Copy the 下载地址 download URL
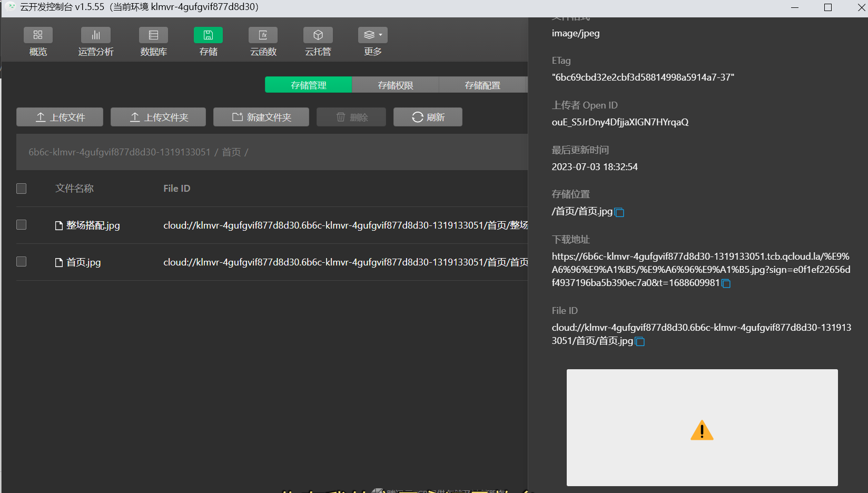Viewport: 868px width, 493px height. point(726,283)
